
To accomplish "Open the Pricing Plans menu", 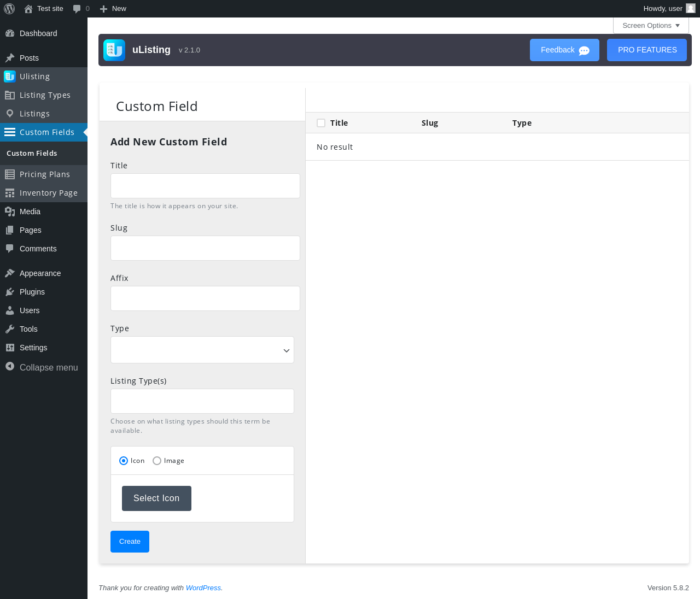I will point(44,174).
